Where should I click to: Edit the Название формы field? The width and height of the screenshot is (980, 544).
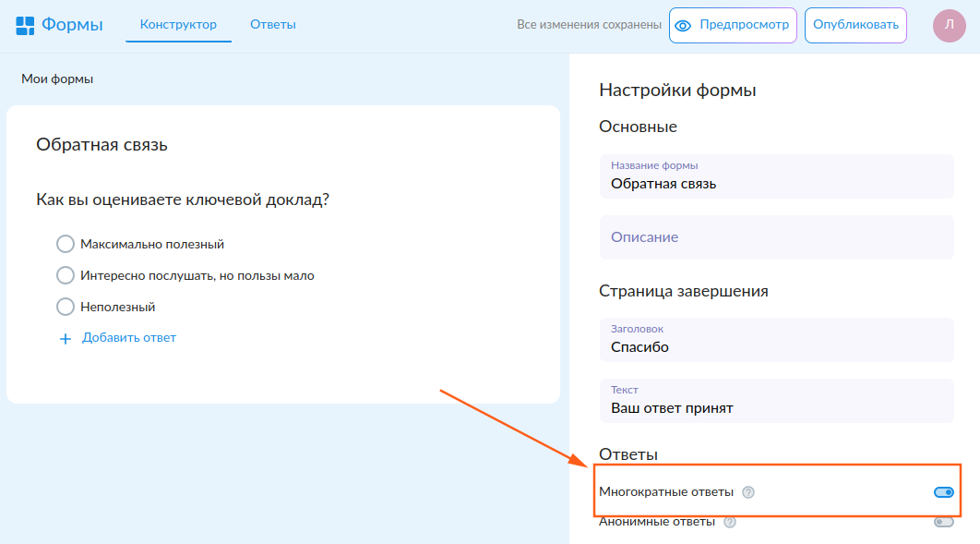[776, 176]
